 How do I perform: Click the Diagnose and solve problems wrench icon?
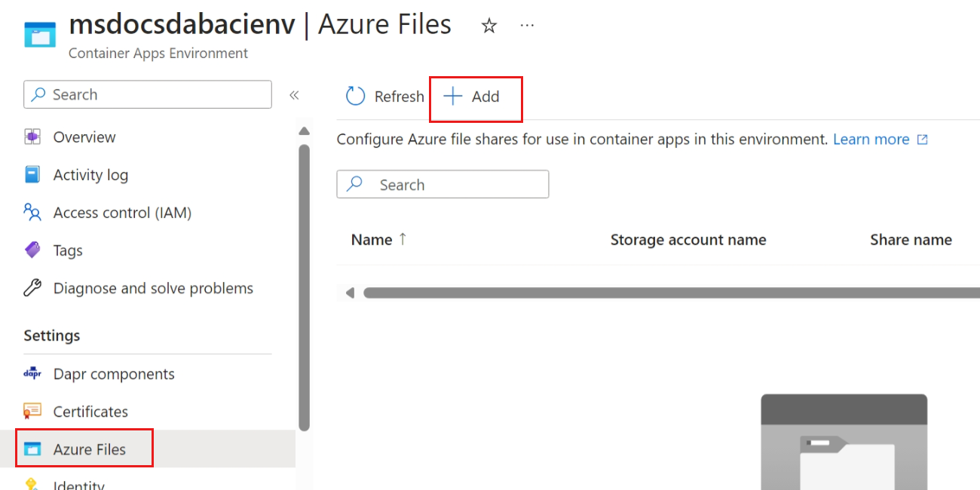pos(33,288)
